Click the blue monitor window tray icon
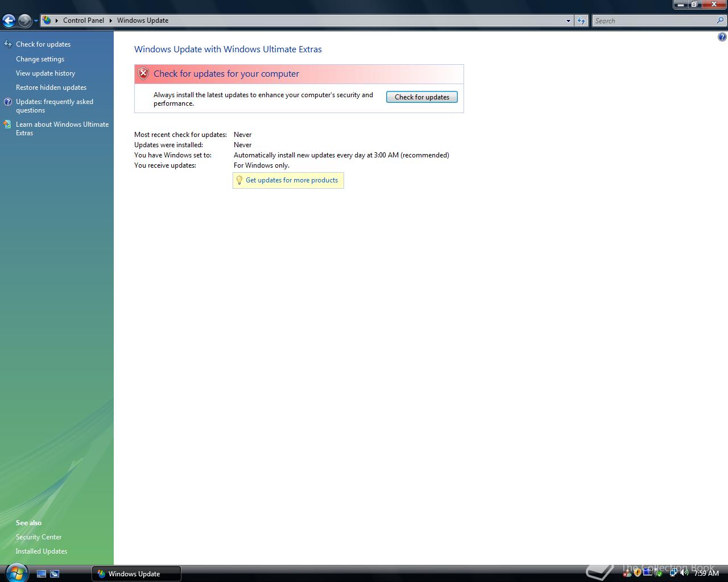 [x=647, y=572]
